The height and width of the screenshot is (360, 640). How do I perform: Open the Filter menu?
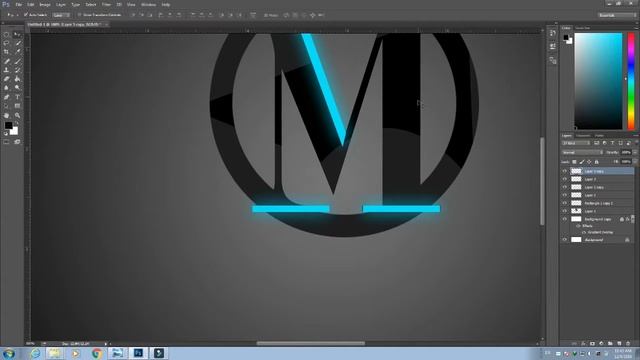(x=106, y=4)
